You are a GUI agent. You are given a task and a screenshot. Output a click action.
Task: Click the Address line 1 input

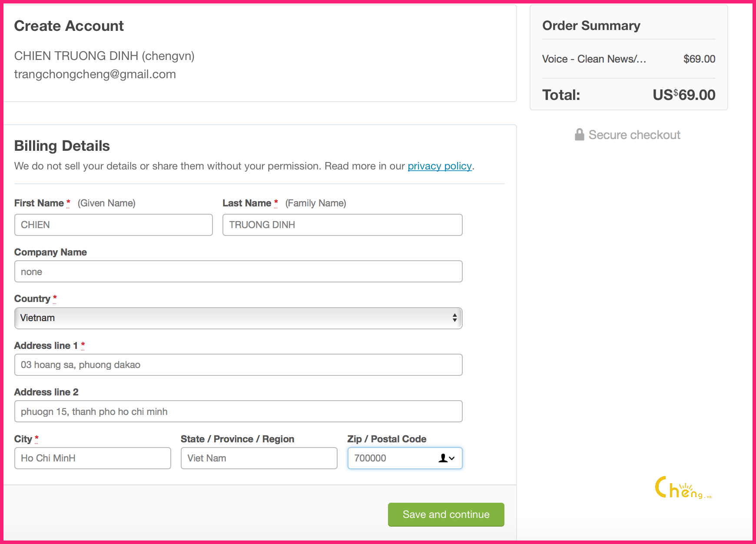[x=238, y=365]
